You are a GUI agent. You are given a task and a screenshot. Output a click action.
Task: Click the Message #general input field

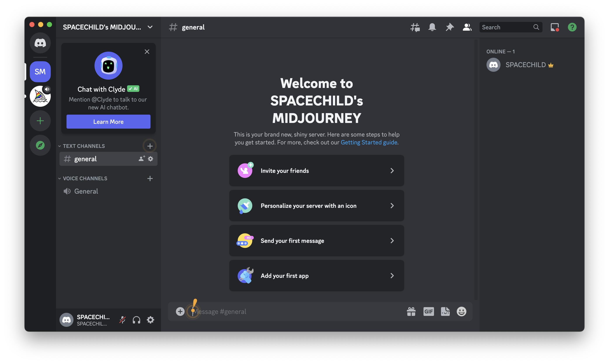(294, 311)
